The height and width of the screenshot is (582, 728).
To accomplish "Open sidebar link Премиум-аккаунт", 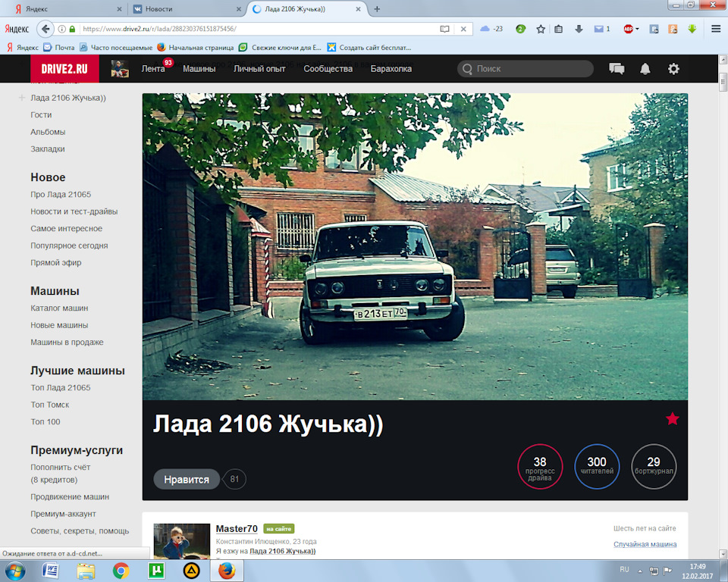I will point(63,514).
